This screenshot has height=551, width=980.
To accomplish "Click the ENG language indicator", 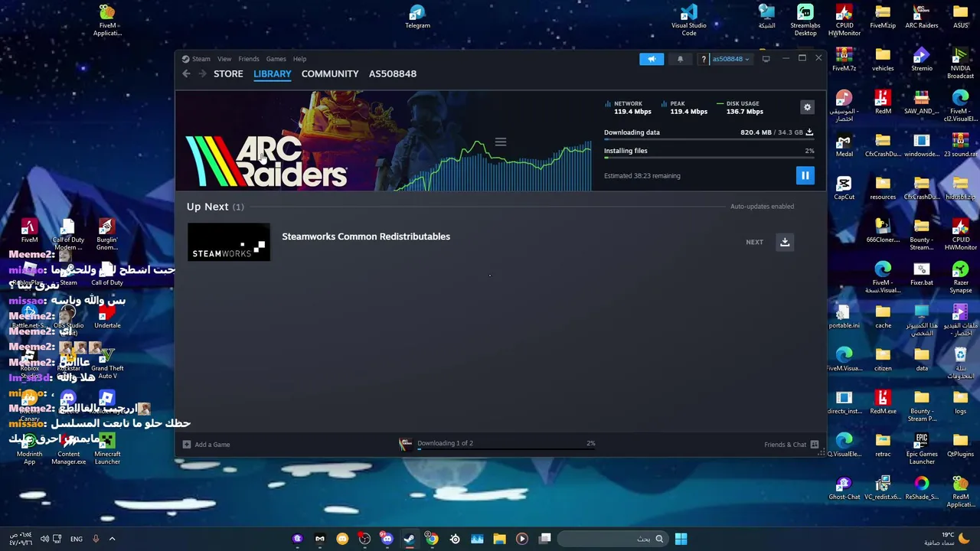I will [x=77, y=539].
